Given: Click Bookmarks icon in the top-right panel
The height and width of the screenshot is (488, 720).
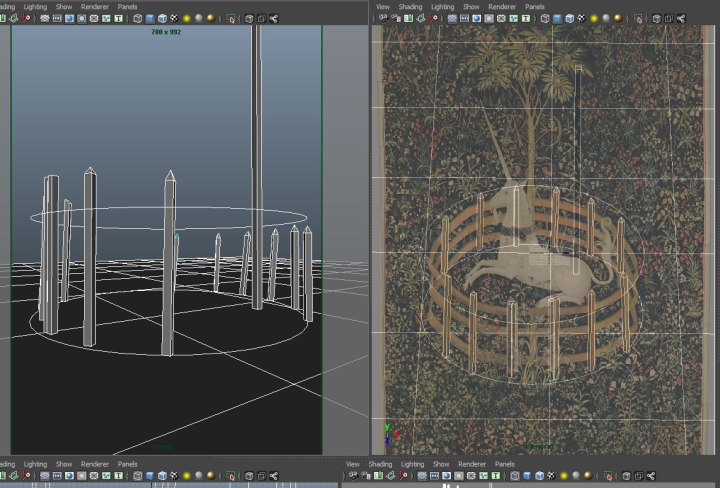Looking at the screenshot, I should tap(408, 18).
